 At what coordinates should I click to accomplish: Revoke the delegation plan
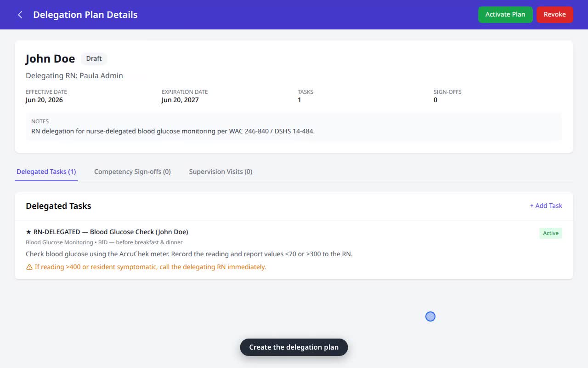tap(554, 14)
